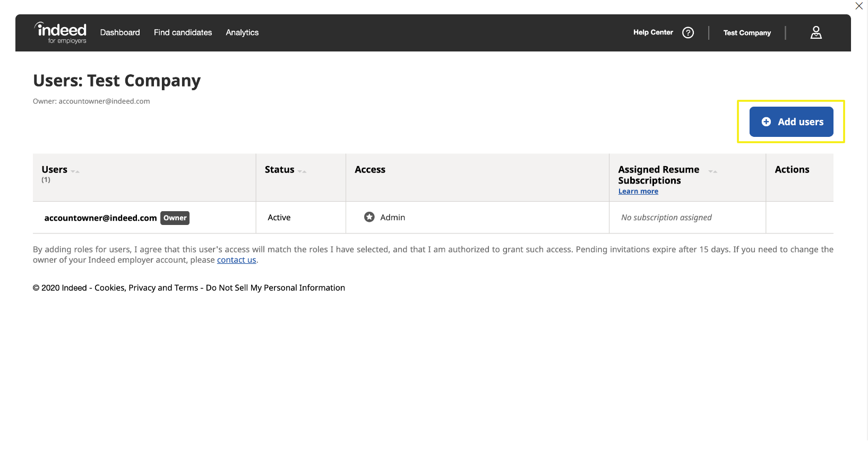This screenshot has width=868, height=451.
Task: Sort the table by Users column
Action: 75,171
